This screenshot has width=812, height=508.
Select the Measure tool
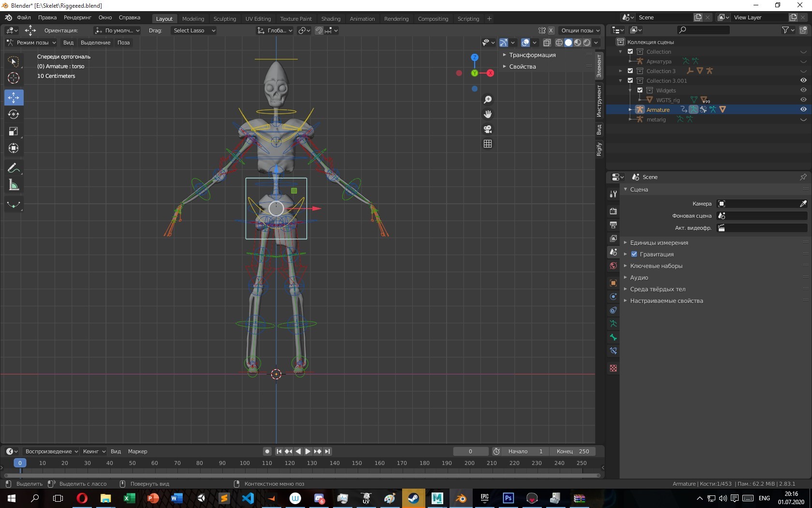pos(14,184)
